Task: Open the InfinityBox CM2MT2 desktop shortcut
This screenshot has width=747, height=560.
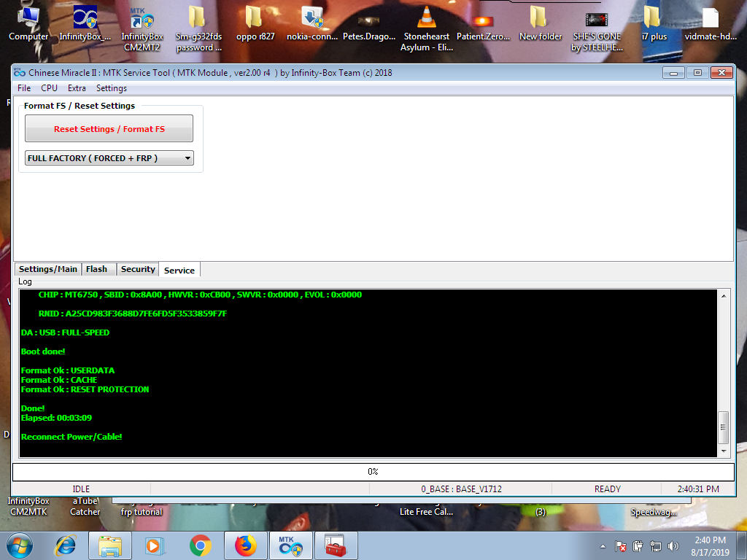Action: (x=142, y=29)
